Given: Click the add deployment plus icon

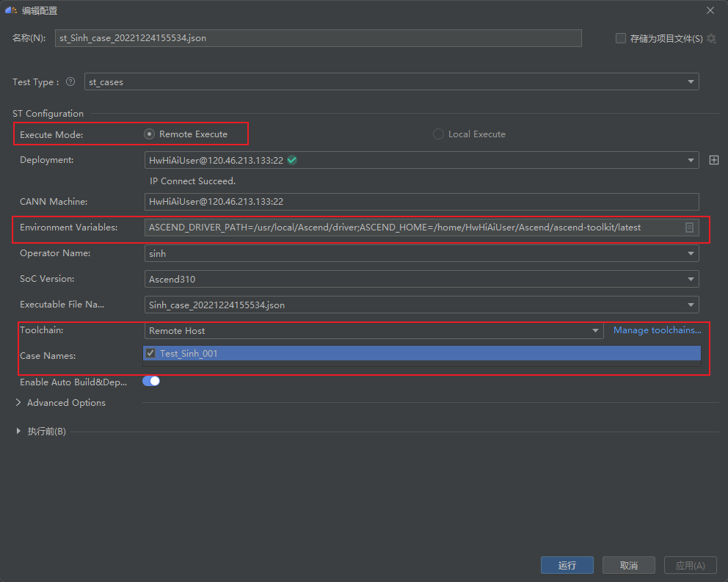Looking at the screenshot, I should coord(714,160).
